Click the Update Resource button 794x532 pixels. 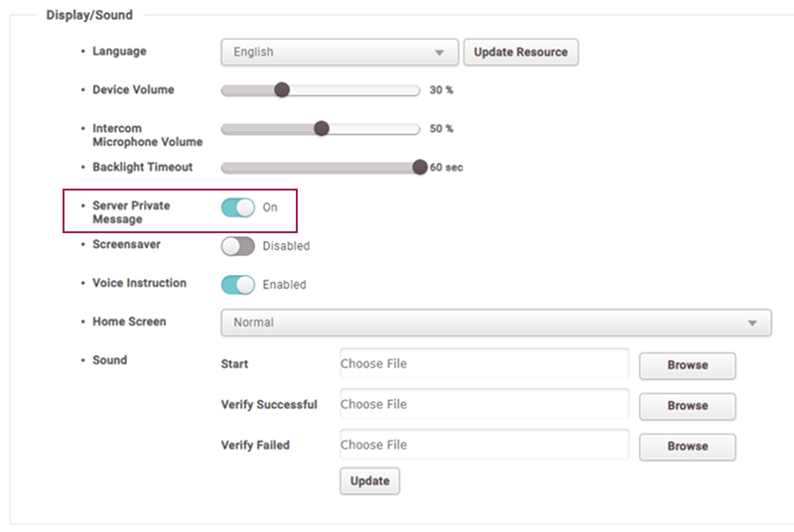pos(520,53)
